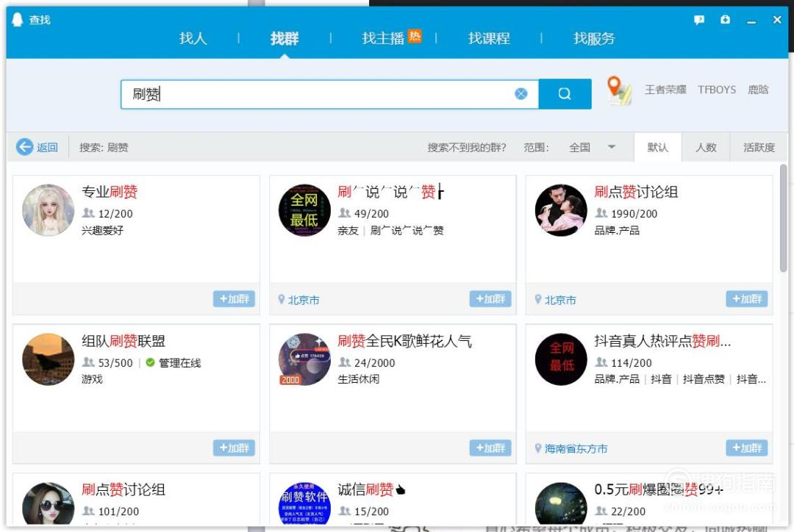Switch to the 找主播 tab

(x=382, y=38)
